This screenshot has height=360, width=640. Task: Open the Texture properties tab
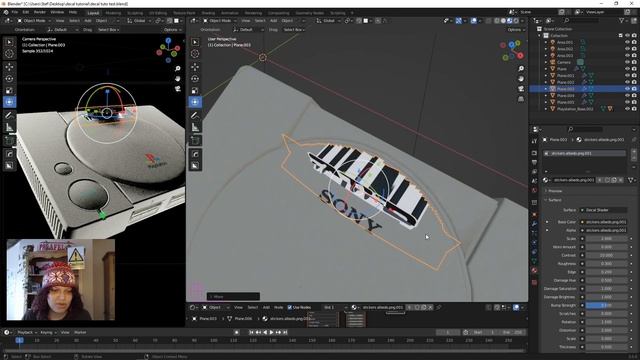click(534, 282)
